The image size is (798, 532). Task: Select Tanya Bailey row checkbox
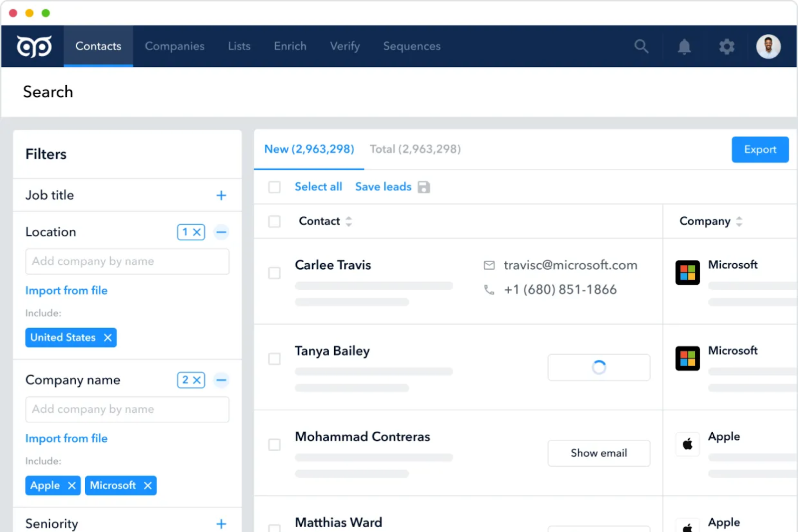pyautogui.click(x=274, y=359)
